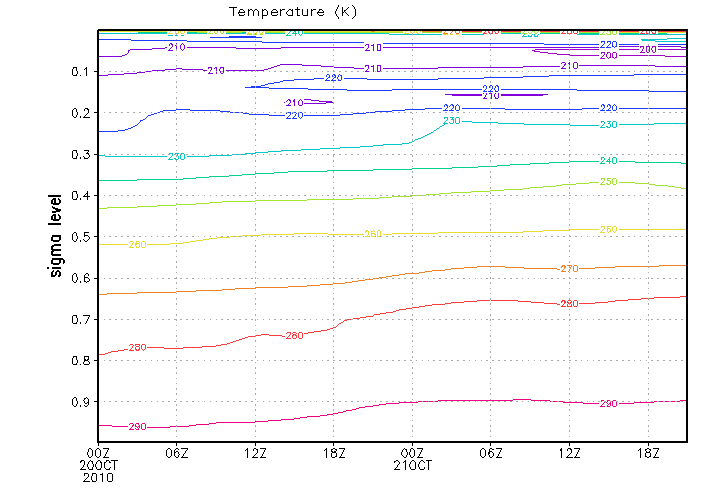This screenshot has width=720, height=500.
Task: Select the 0.5 sigma tick label
Action: (81, 237)
